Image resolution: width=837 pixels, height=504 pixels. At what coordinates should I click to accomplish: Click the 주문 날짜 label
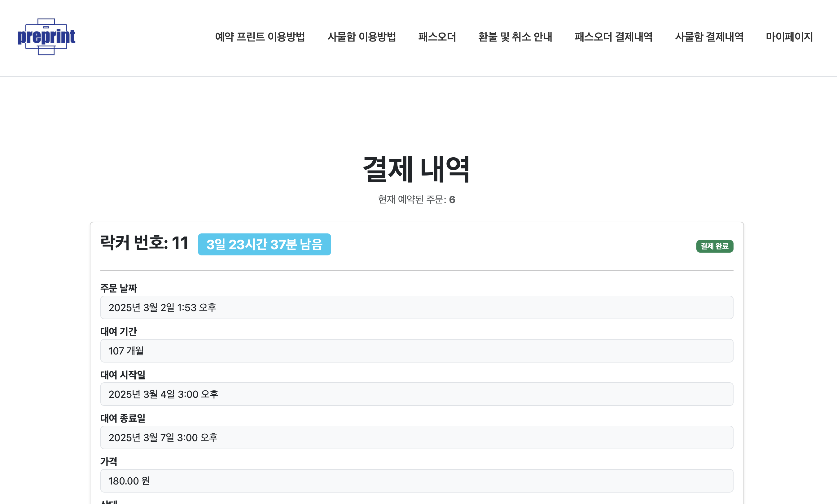coord(119,288)
